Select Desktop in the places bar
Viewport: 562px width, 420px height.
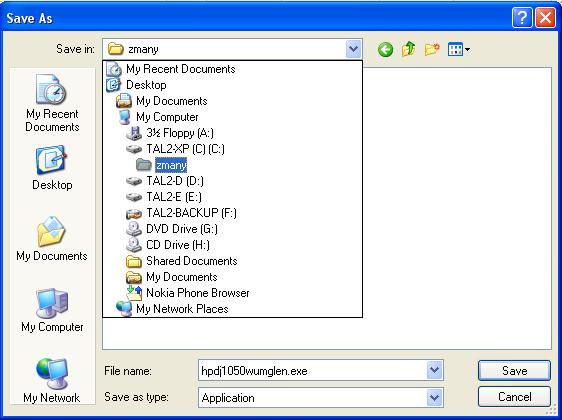[52, 167]
